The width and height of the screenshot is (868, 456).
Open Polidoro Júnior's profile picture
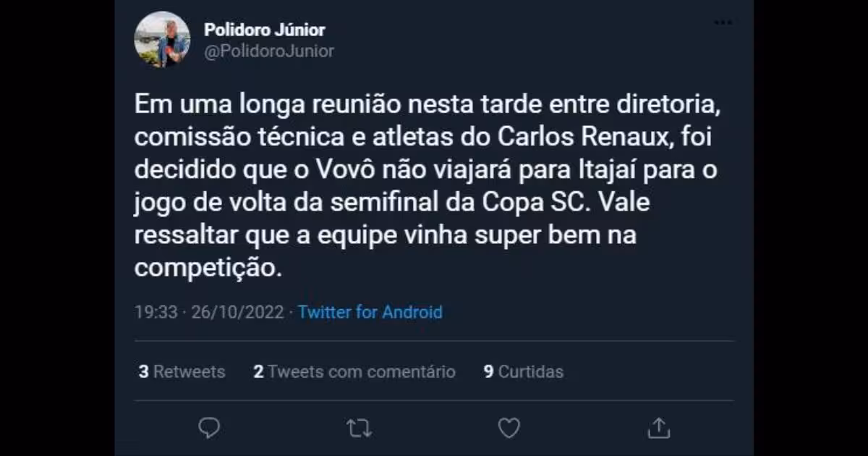click(162, 40)
